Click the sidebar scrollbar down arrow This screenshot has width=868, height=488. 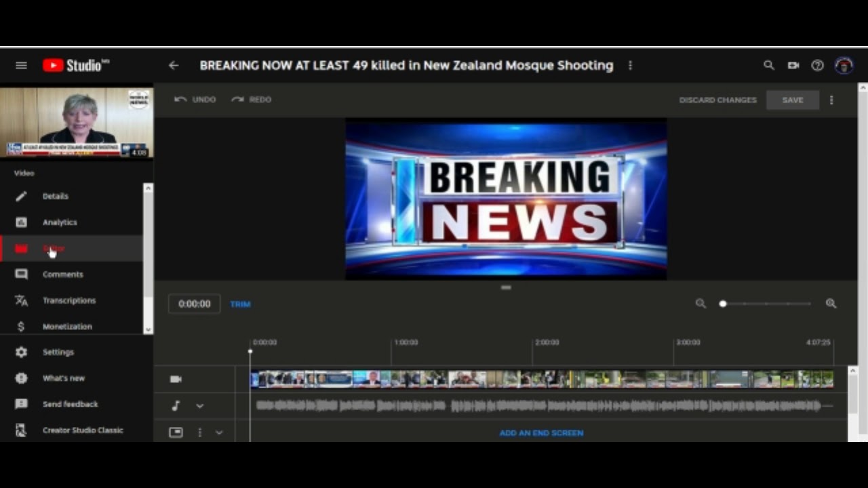click(148, 329)
